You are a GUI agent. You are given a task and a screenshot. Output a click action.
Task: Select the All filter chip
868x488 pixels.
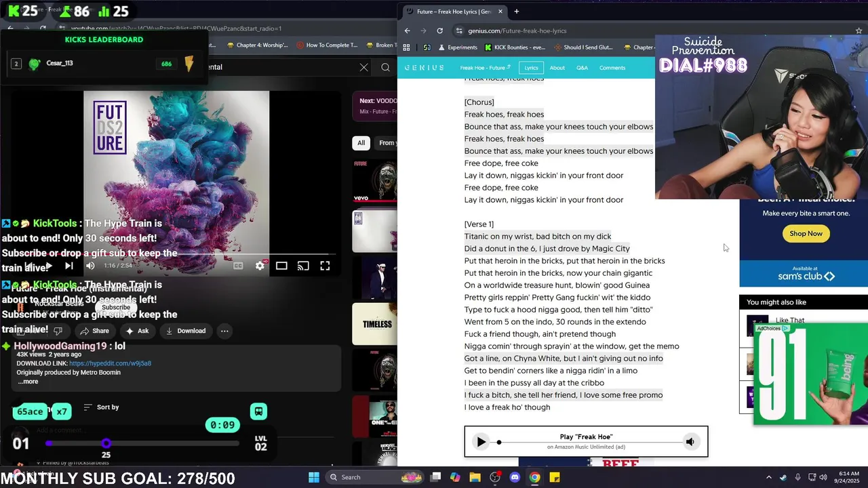(361, 142)
